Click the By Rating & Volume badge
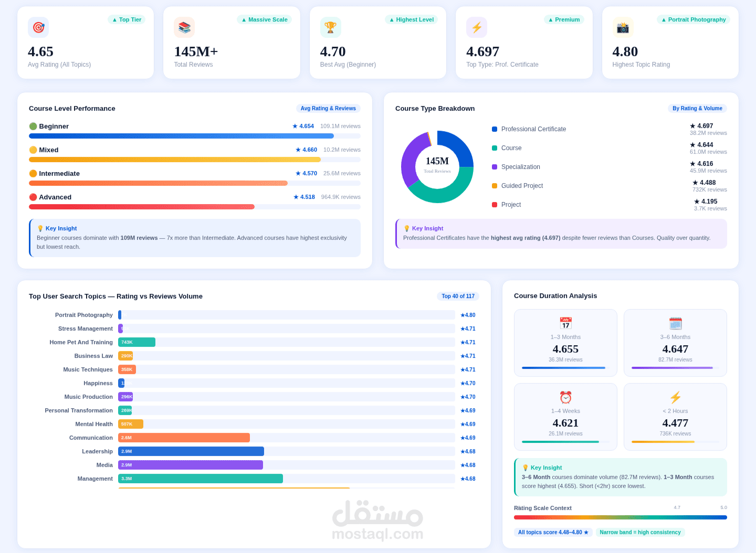The image size is (756, 553). (697, 109)
